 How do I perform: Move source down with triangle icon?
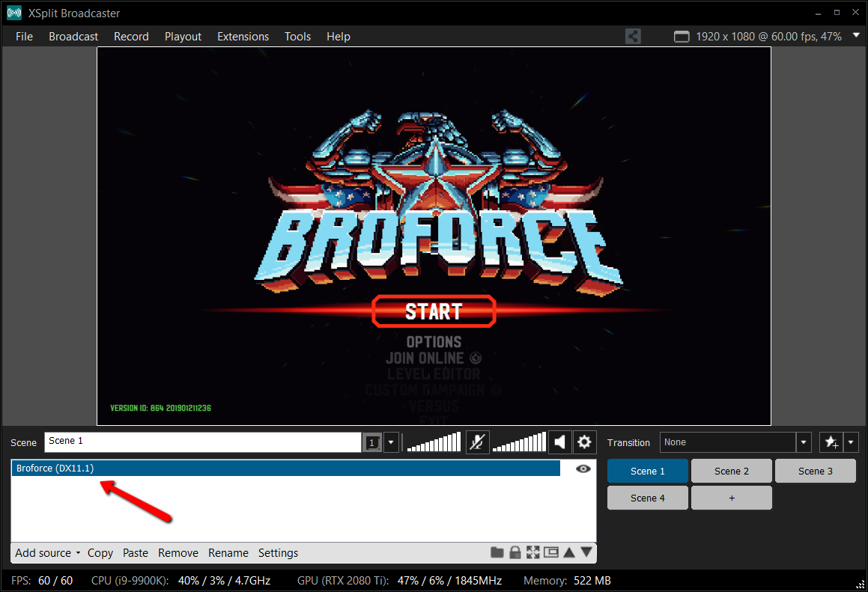click(x=586, y=552)
